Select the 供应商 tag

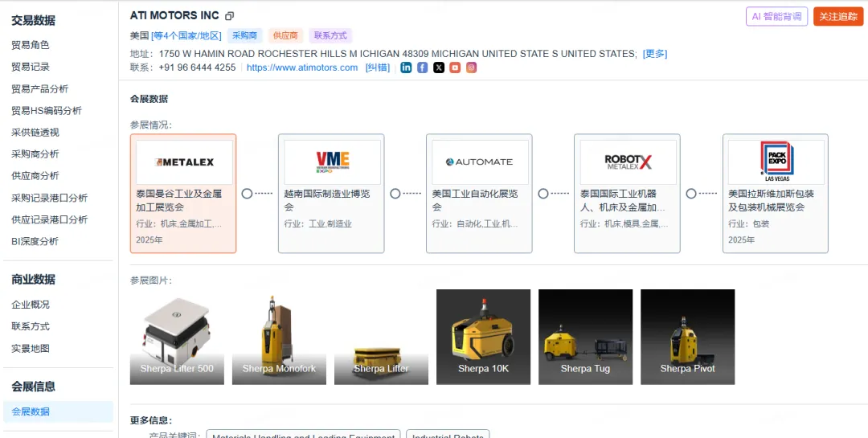point(285,35)
